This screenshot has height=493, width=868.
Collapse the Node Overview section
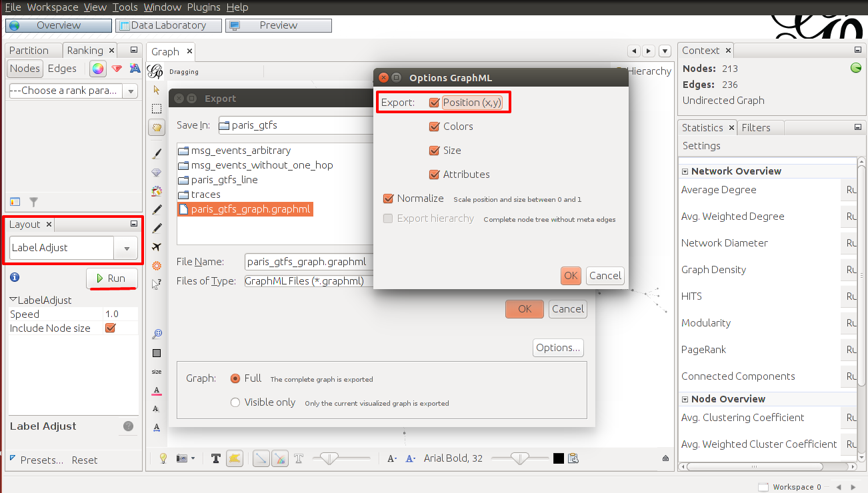[685, 399]
